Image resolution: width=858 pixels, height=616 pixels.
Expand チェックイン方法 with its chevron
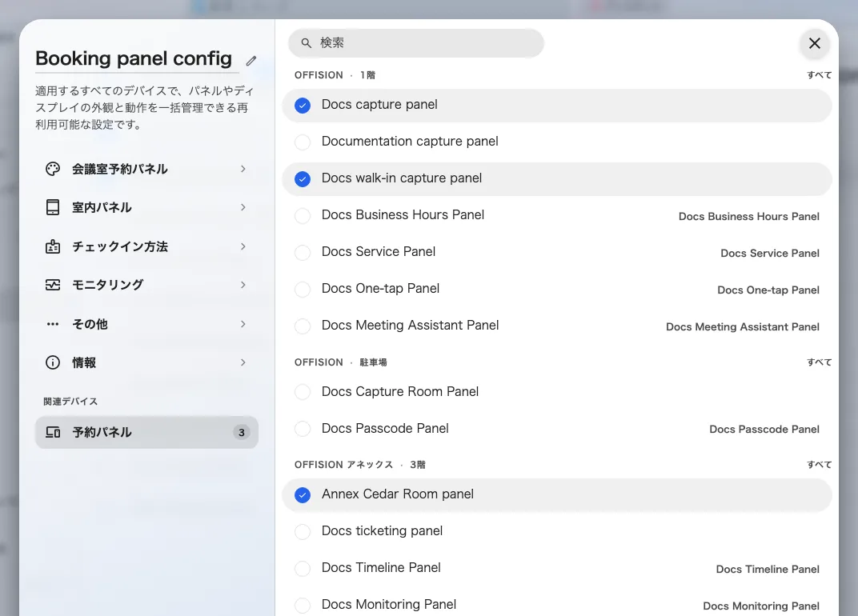point(243,246)
